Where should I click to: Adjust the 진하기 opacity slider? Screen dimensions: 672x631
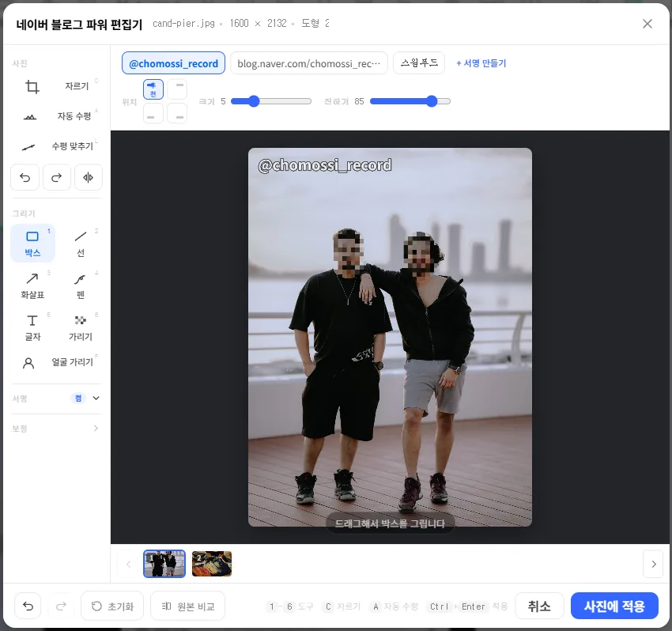pos(410,101)
